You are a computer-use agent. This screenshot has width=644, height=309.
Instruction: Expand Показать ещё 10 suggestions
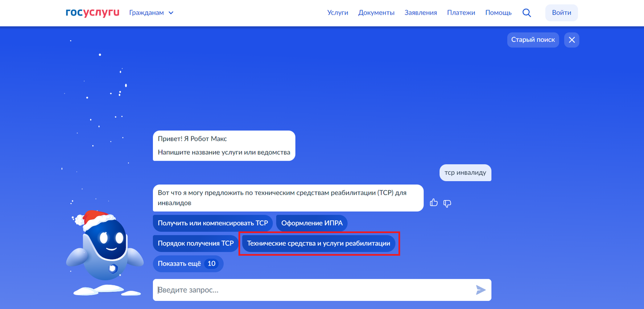tap(188, 263)
